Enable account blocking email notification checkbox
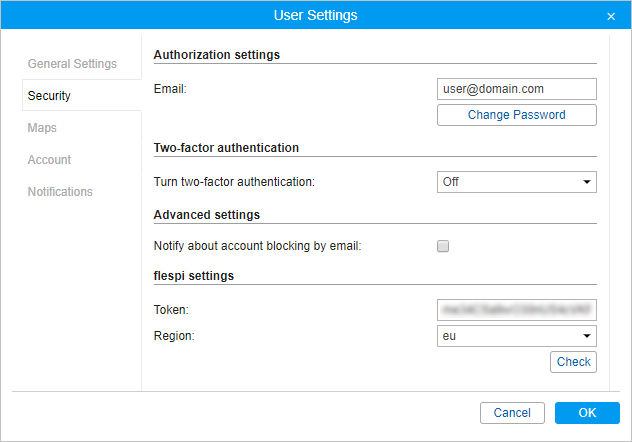The height and width of the screenshot is (442, 632). tap(443, 246)
